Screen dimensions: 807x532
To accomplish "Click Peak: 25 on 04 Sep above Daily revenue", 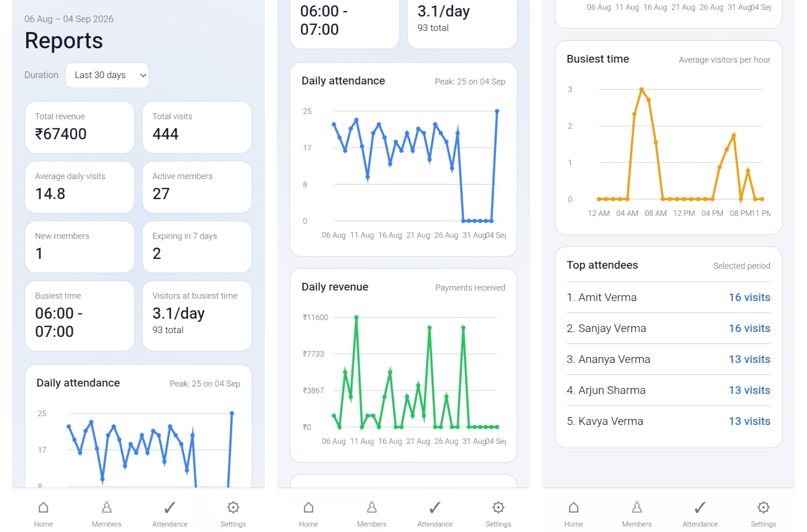I will point(470,81).
